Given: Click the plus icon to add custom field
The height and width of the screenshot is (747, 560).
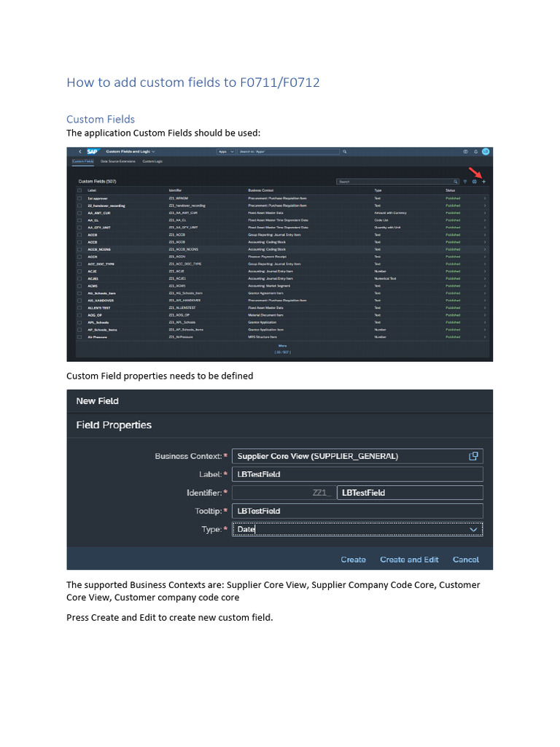Looking at the screenshot, I should pos(484,182).
